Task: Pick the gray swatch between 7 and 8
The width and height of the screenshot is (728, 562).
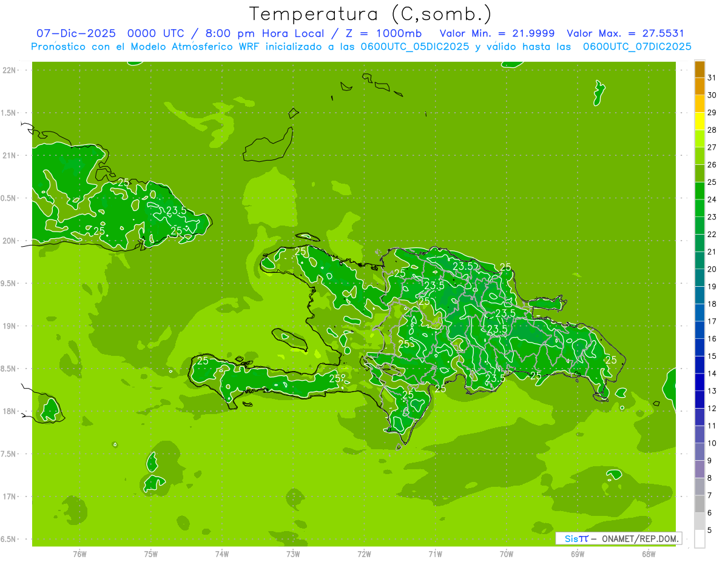Action: (x=700, y=487)
